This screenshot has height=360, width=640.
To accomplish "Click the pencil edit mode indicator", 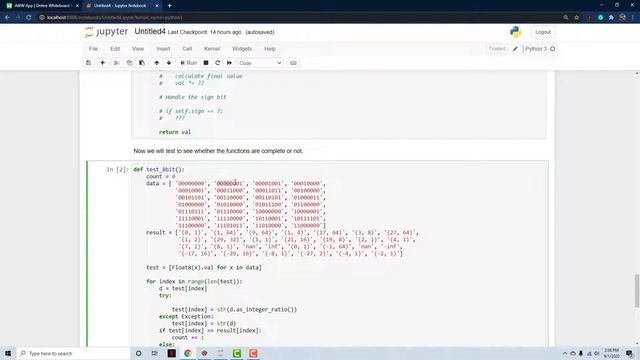I will point(515,49).
